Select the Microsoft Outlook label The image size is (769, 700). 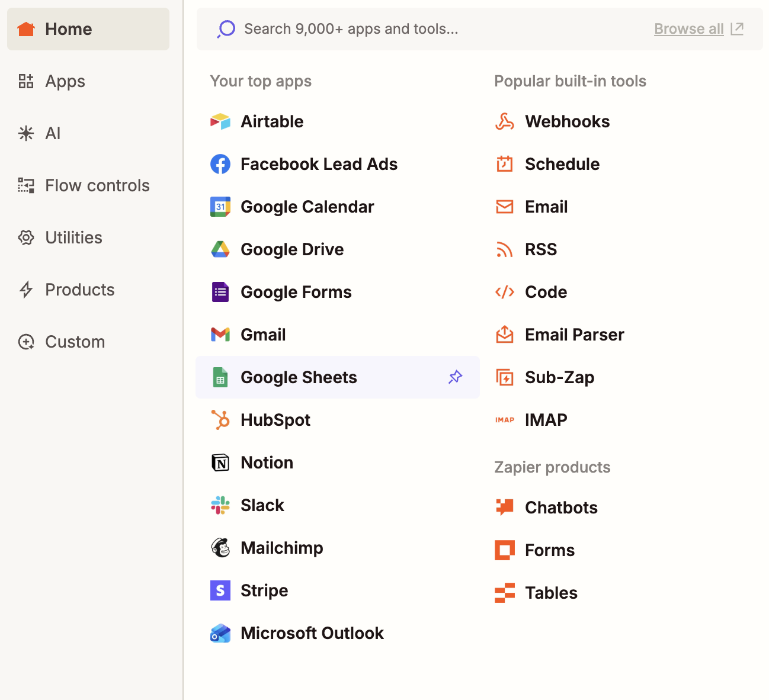tap(312, 633)
